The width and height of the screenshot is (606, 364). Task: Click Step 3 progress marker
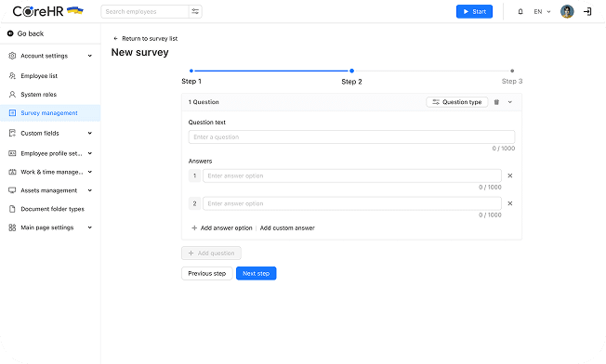[x=512, y=71]
